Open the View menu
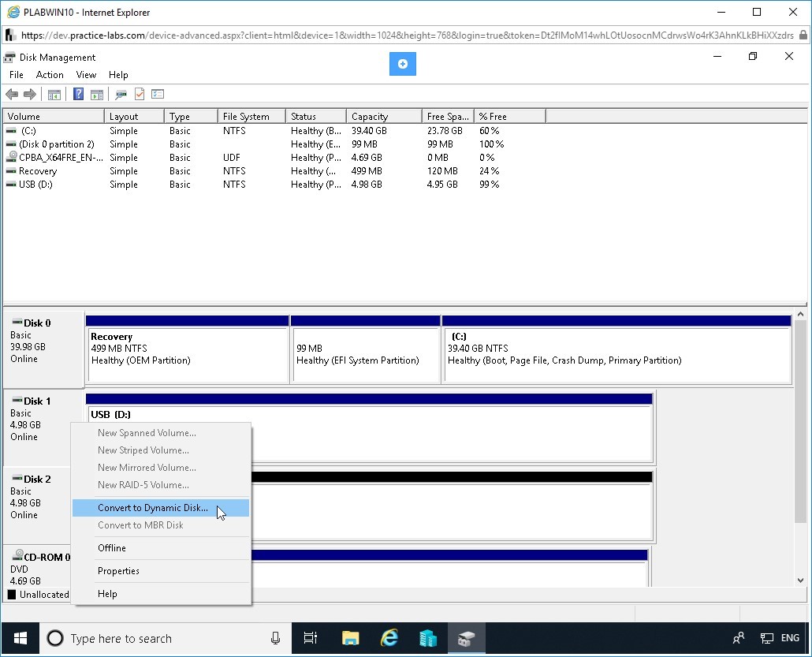Screen dimensions: 812x657 point(86,75)
